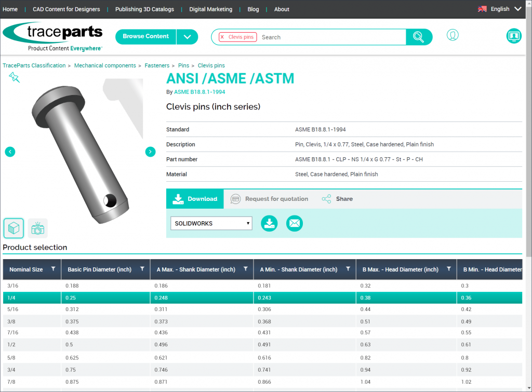Open the About menu item
The image size is (532, 392).
(x=282, y=9)
